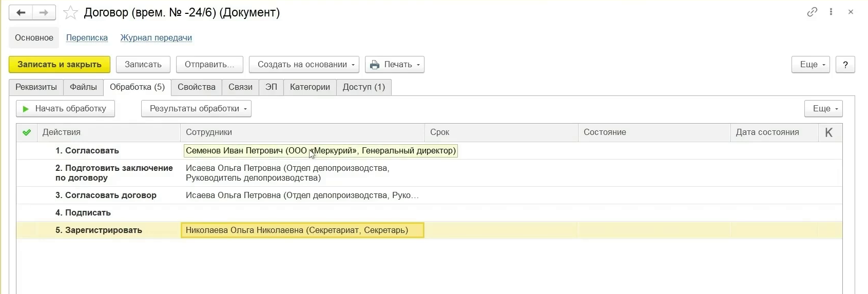
Task: Open the Доступ (1) tab
Action: coord(363,87)
